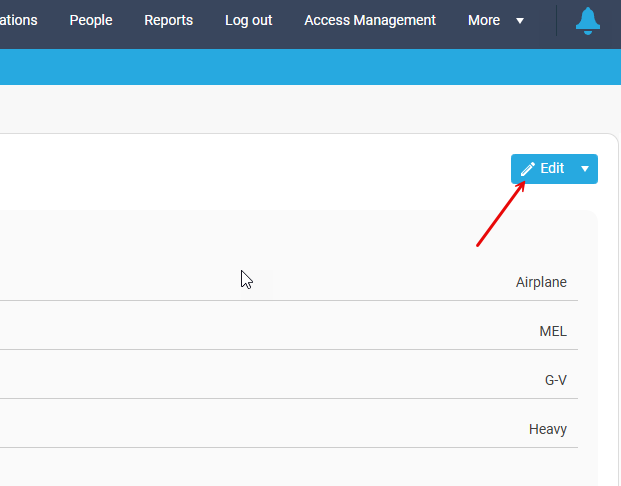Image resolution: width=621 pixels, height=486 pixels.
Task: Click the divider line next to bell icon
Action: [556, 20]
